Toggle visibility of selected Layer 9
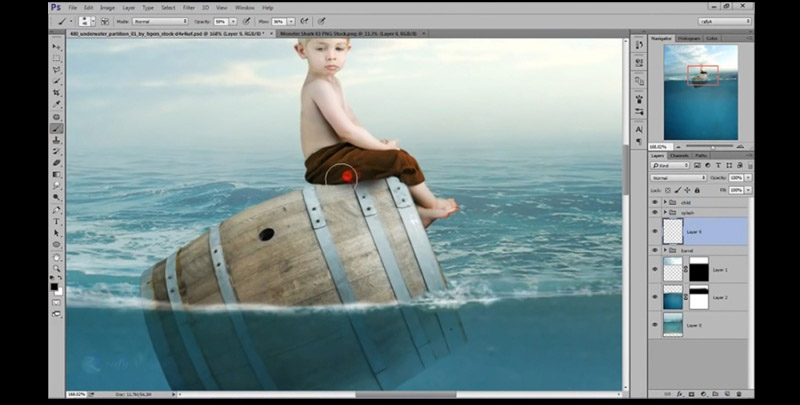 pos(655,232)
